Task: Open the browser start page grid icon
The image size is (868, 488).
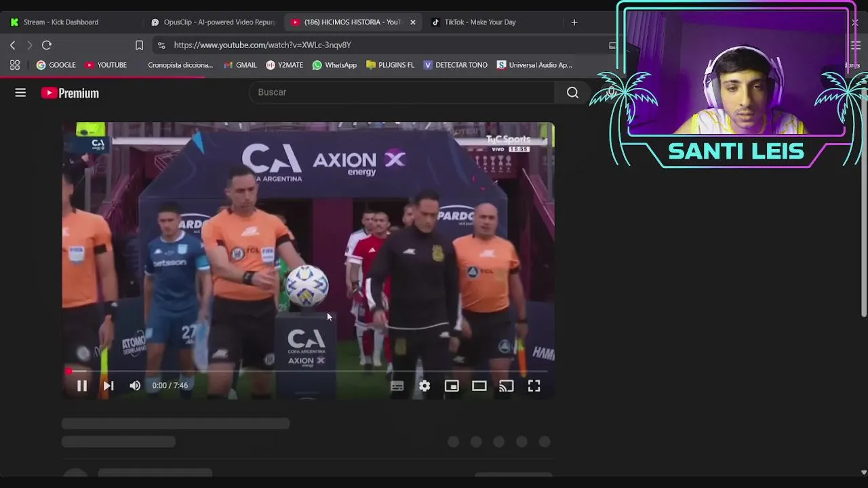Action: point(15,65)
